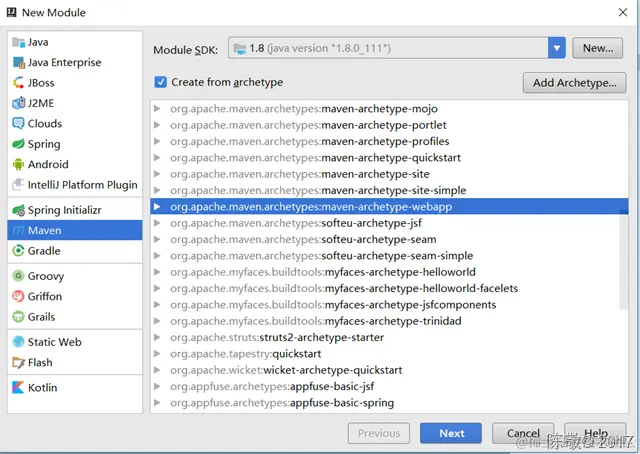The height and width of the screenshot is (454, 640).
Task: Select the Maven icon in sidebar
Action: pyautogui.click(x=18, y=231)
